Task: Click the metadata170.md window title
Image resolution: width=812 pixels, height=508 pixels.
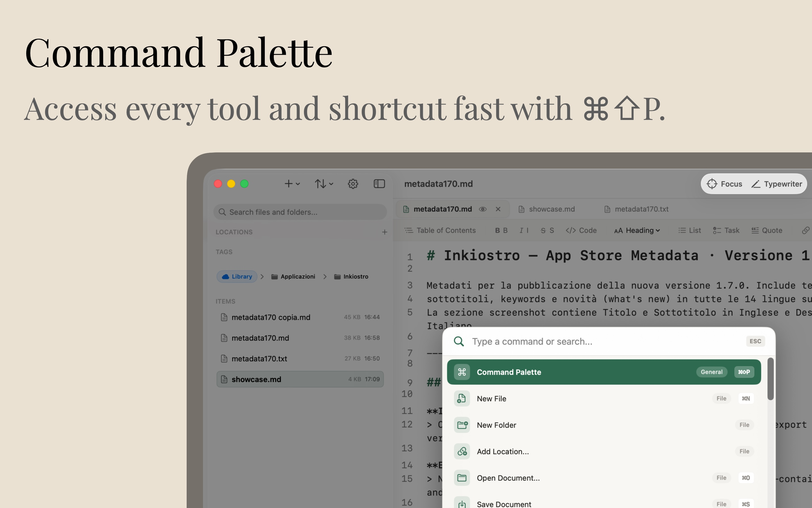Action: pyautogui.click(x=438, y=184)
